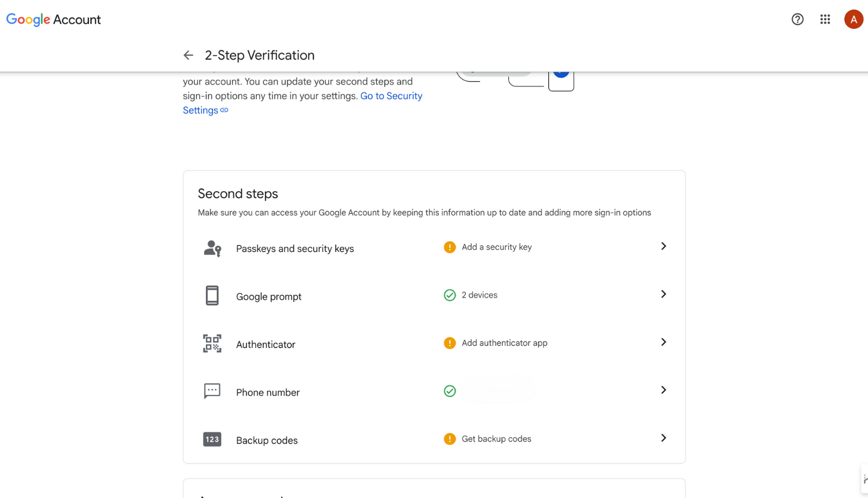Open Go to Security Settings link

tap(391, 95)
